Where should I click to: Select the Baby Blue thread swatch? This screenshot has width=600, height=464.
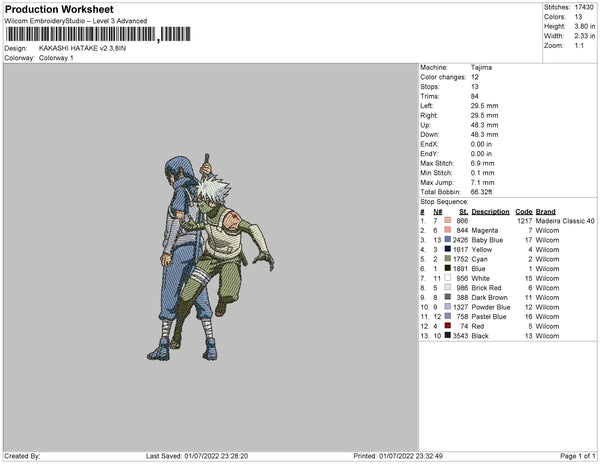point(449,240)
